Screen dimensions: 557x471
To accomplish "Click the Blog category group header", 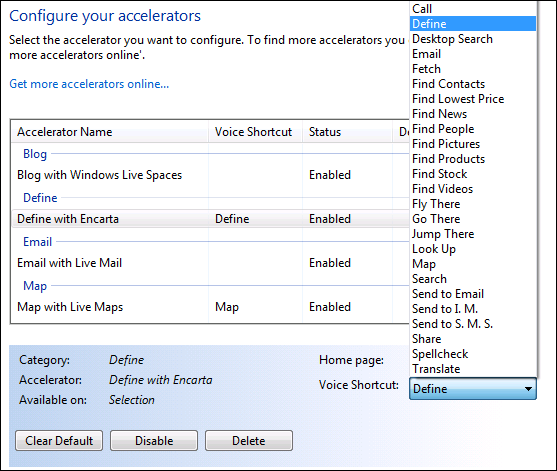I will pyautogui.click(x=35, y=154).
